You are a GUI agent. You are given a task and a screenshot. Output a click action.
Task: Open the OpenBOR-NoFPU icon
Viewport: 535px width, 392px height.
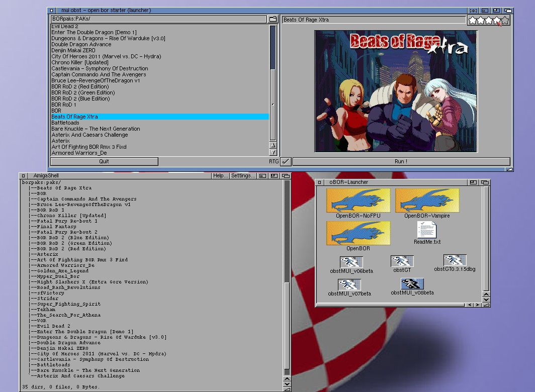358,201
